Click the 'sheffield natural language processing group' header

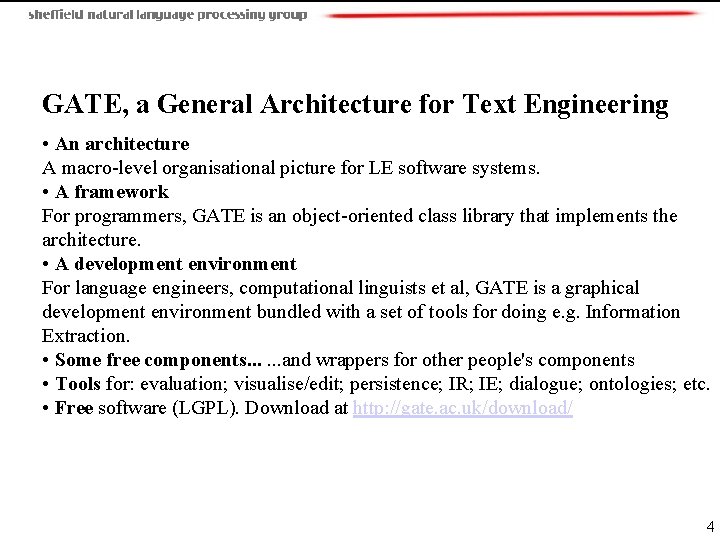click(x=168, y=15)
